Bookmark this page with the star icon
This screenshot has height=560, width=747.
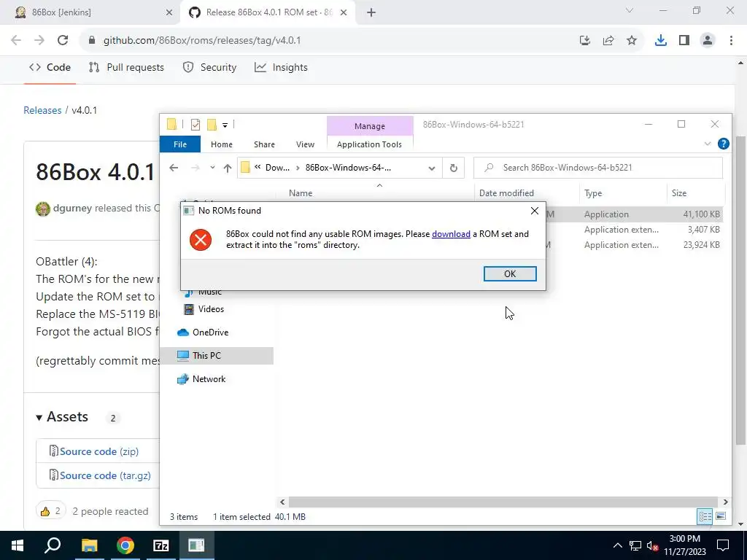(x=632, y=41)
